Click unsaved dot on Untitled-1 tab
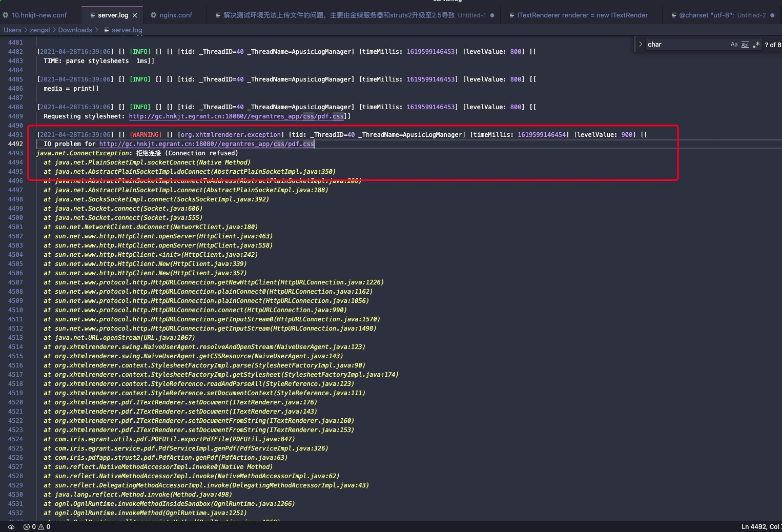The height and width of the screenshot is (532, 782). tap(492, 15)
